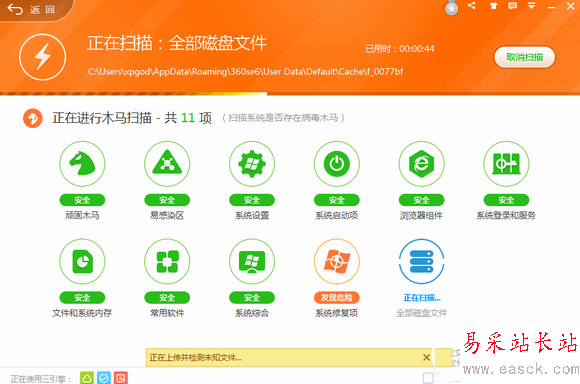Click the blue engine icon
580x384 pixels.
104,378
